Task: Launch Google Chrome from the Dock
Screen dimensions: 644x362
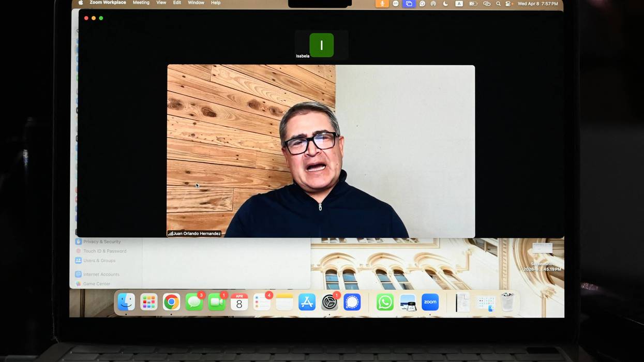Action: point(171,302)
